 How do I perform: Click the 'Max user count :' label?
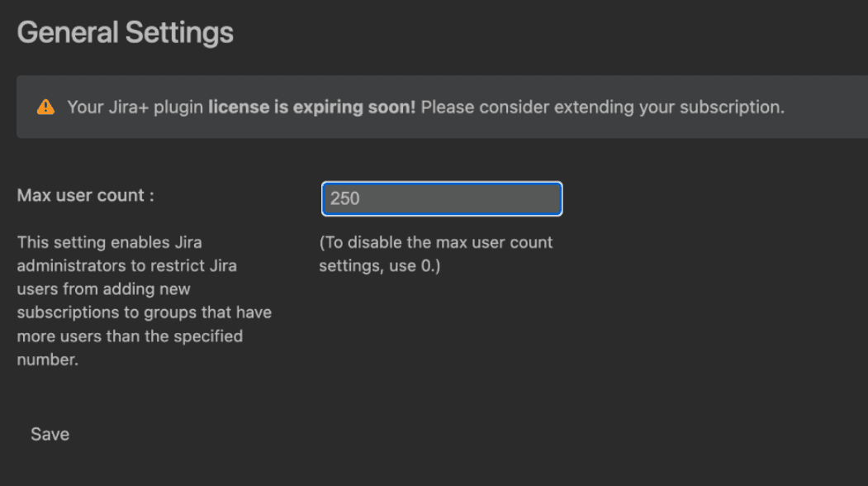[84, 195]
